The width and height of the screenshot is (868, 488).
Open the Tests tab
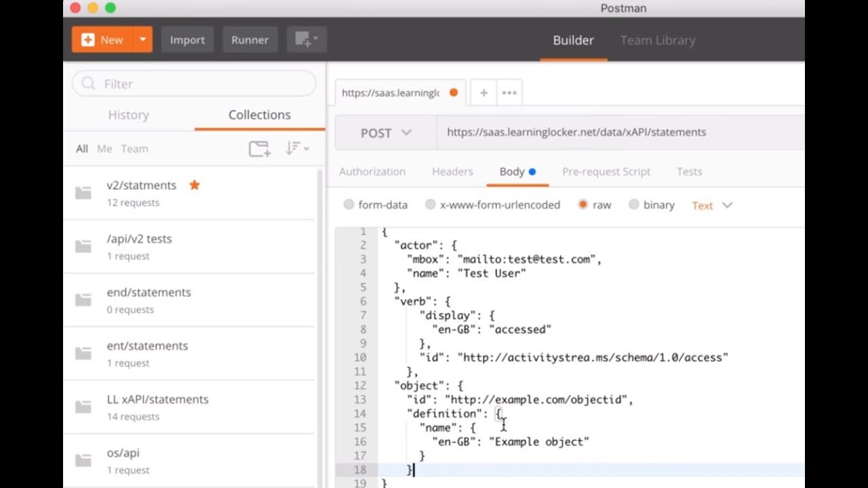coord(689,171)
